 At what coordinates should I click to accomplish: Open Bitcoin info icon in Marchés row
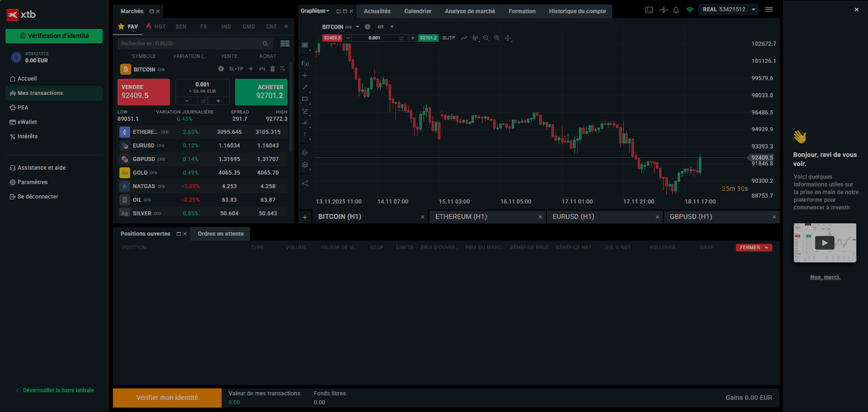click(221, 69)
